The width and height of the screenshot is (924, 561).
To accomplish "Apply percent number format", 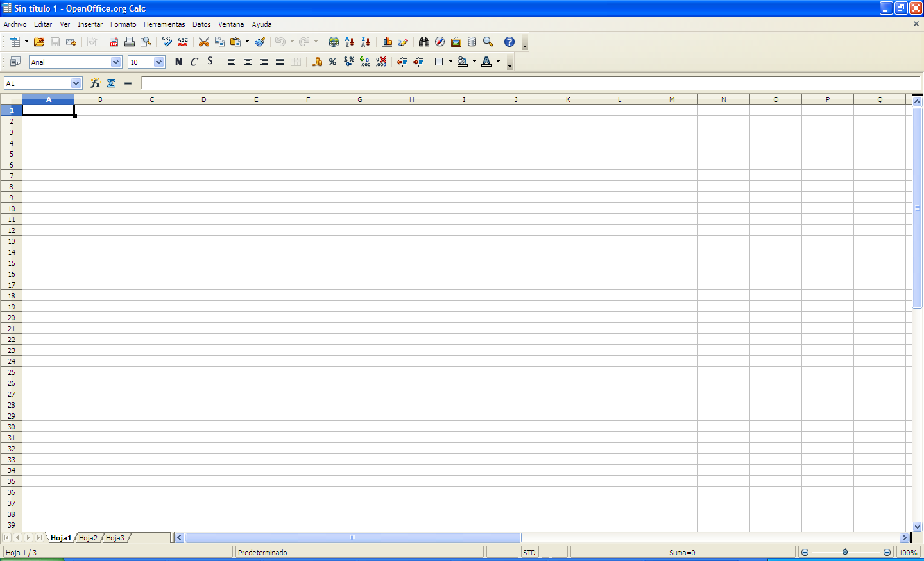I will (332, 62).
